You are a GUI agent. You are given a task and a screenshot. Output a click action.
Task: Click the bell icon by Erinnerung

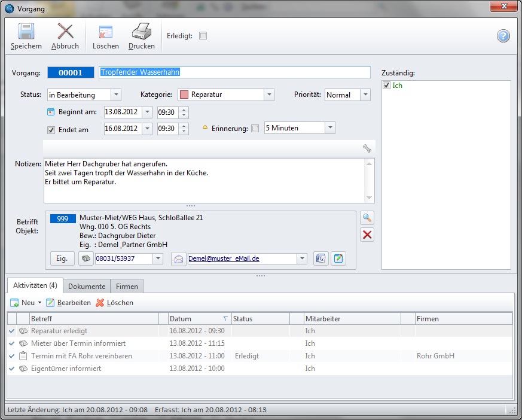[x=205, y=127]
